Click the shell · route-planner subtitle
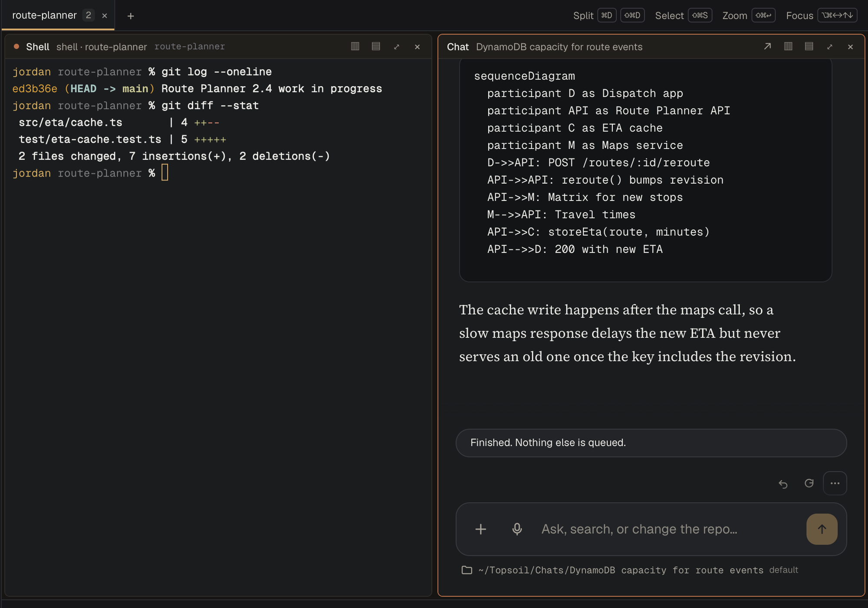Screen dimensions: 868x608 (x=102, y=47)
